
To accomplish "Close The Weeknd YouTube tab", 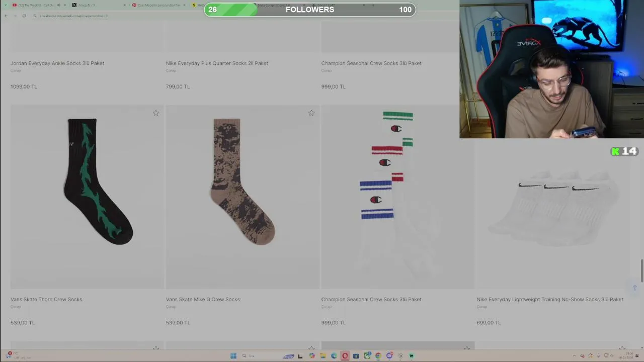I will click(64, 5).
